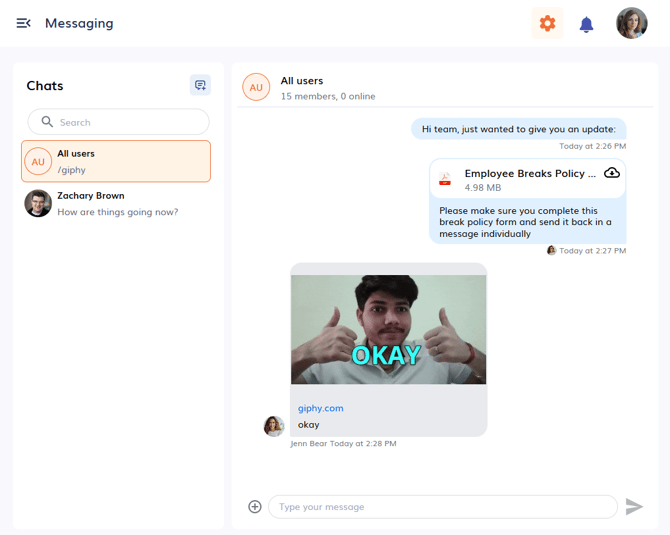670x535 pixels.
Task: Click Zachary Brown's avatar photo
Action: pyautogui.click(x=38, y=203)
